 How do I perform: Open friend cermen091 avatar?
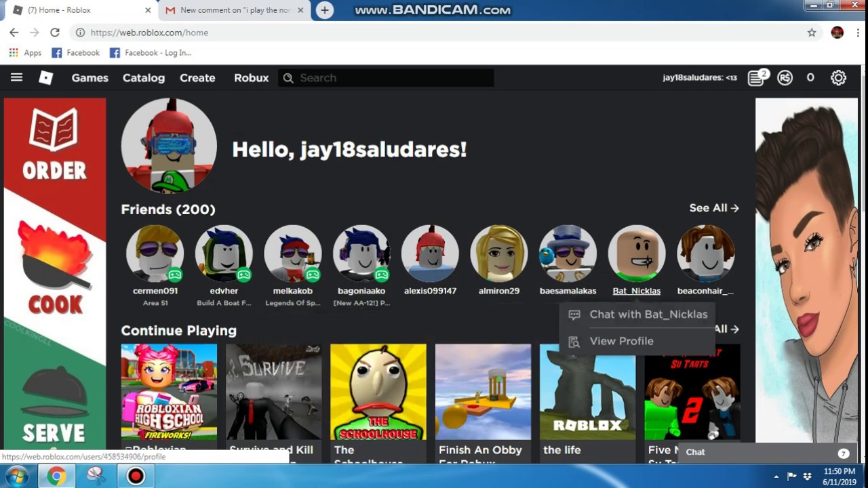155,254
